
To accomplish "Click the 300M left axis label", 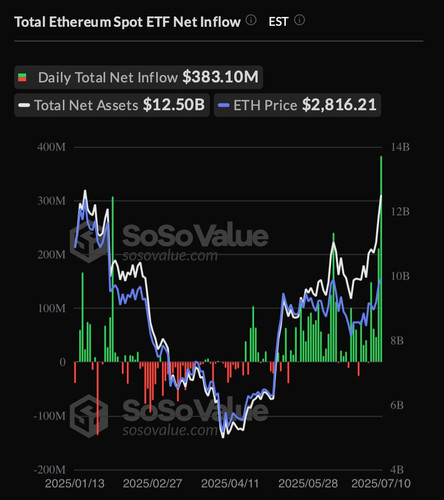I will click(x=52, y=201).
